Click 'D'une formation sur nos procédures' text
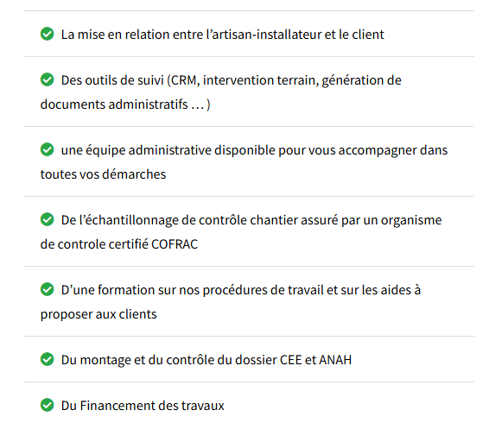This screenshot has height=448, width=489. tap(164, 290)
